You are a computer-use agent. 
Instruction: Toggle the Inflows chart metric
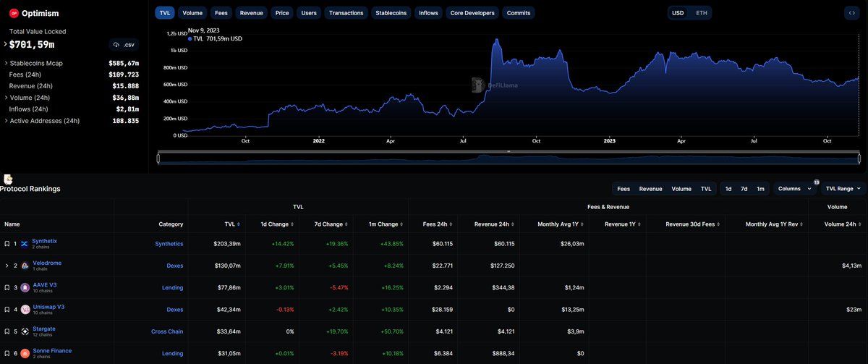(x=428, y=13)
